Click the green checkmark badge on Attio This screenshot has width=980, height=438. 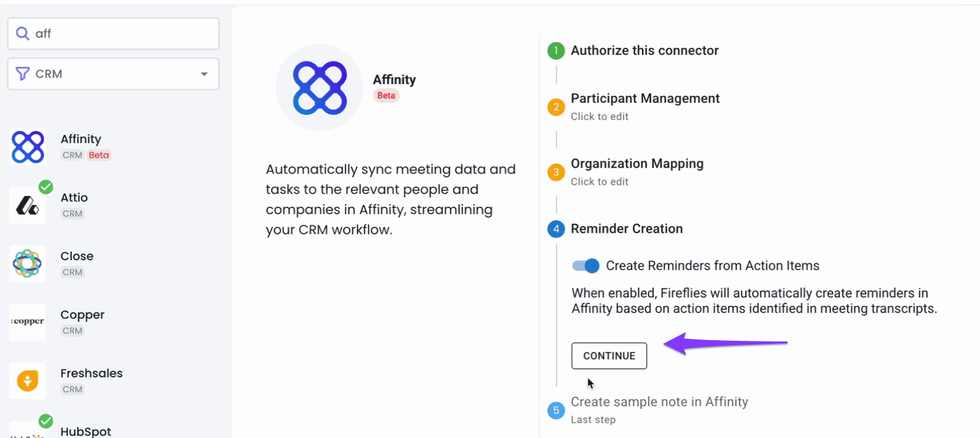click(x=45, y=187)
